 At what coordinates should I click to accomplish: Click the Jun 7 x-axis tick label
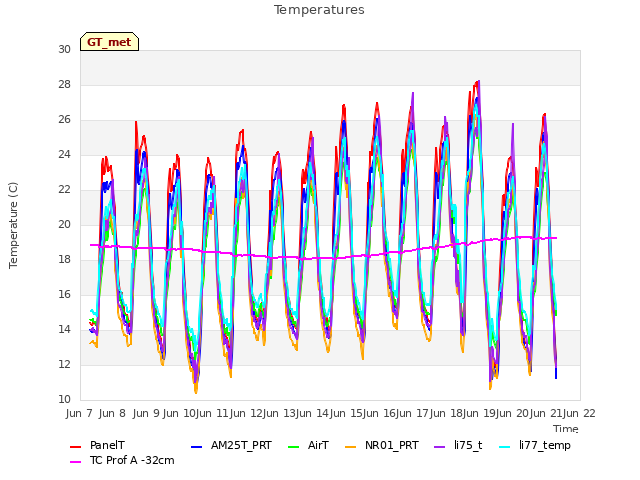coord(79,414)
